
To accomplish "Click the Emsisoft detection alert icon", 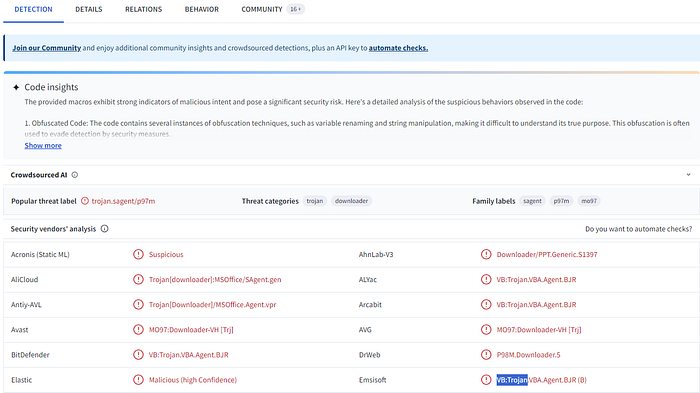I will coord(486,380).
